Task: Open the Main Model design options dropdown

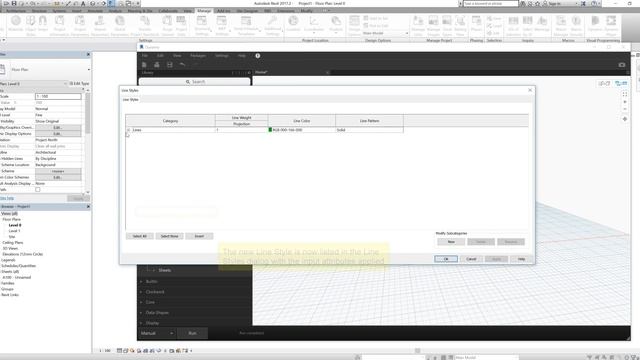Action: 385,33
